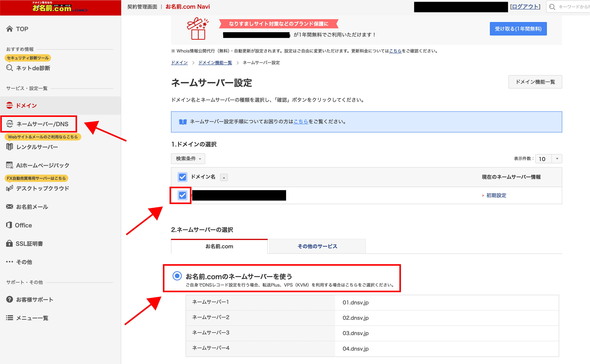590x364 pixels.
Task: Click the レンタルサーバー building icon
Action: pyautogui.click(x=9, y=147)
